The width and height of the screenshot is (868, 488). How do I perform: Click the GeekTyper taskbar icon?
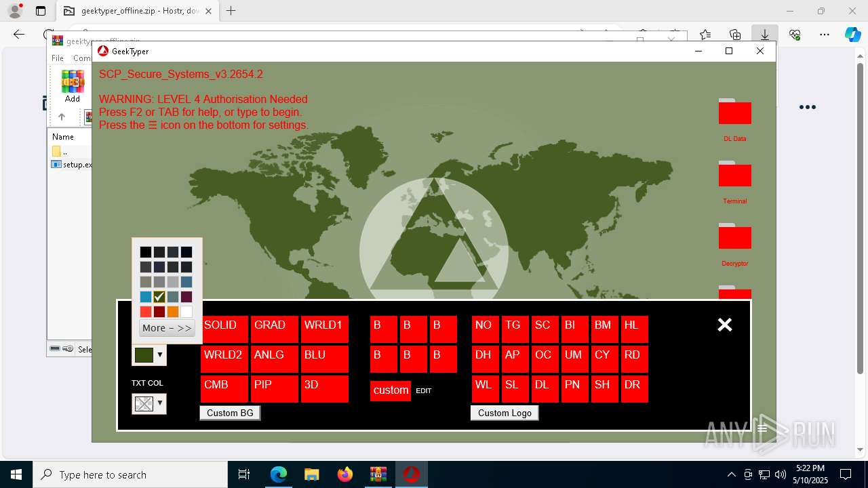tap(411, 474)
